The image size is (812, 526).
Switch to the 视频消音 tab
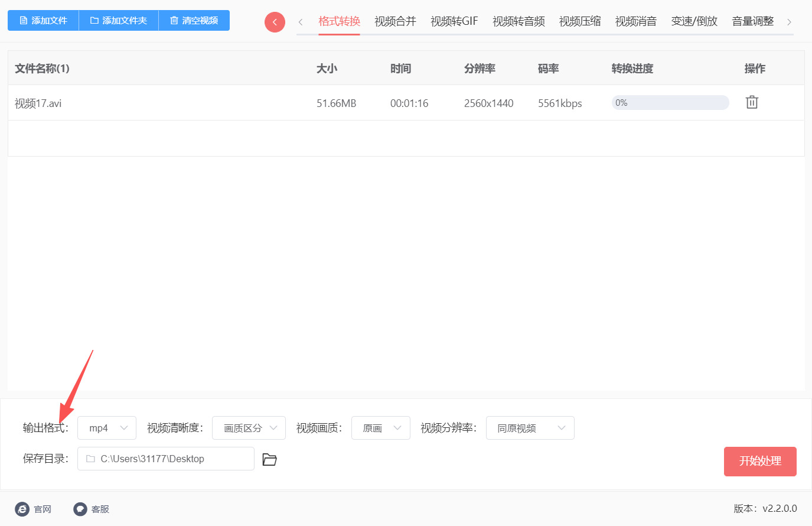[x=636, y=21]
